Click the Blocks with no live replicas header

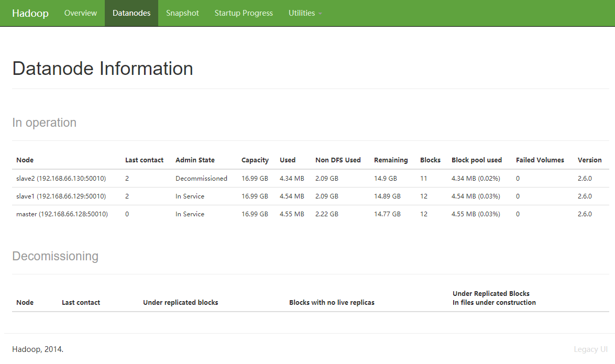(332, 303)
